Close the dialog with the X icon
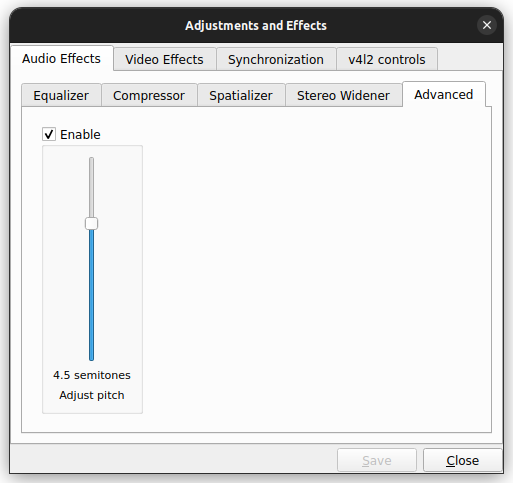The height and width of the screenshot is (483, 513). tap(487, 25)
